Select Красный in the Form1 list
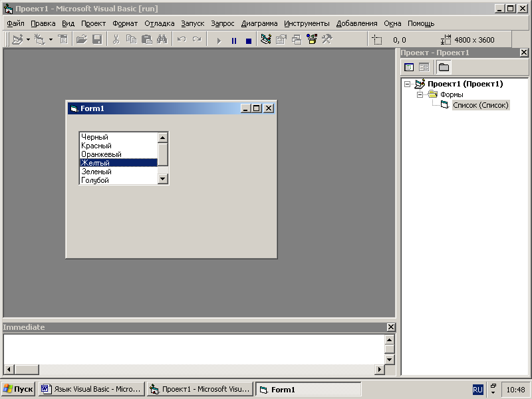Screen dimensions: 532x399 pos(118,146)
